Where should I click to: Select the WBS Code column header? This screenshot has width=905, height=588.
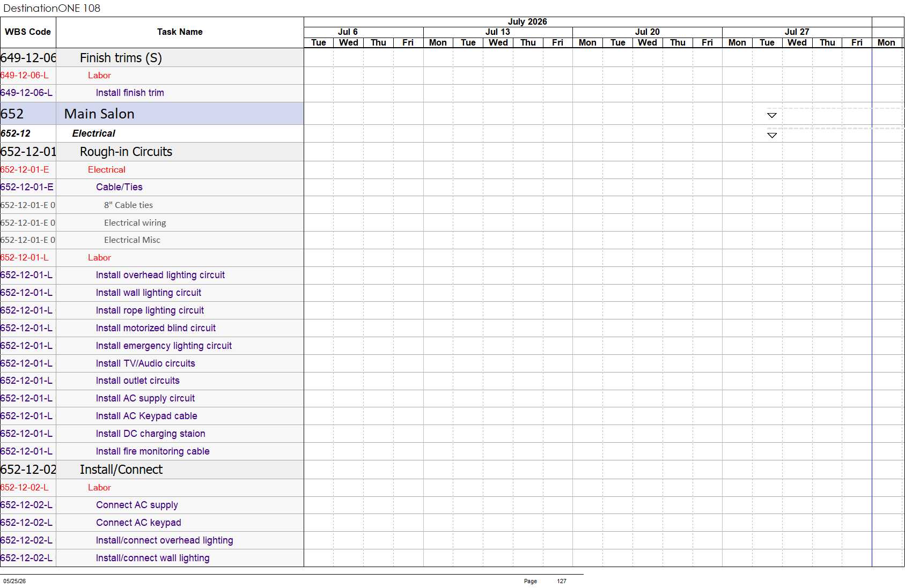[x=28, y=32]
